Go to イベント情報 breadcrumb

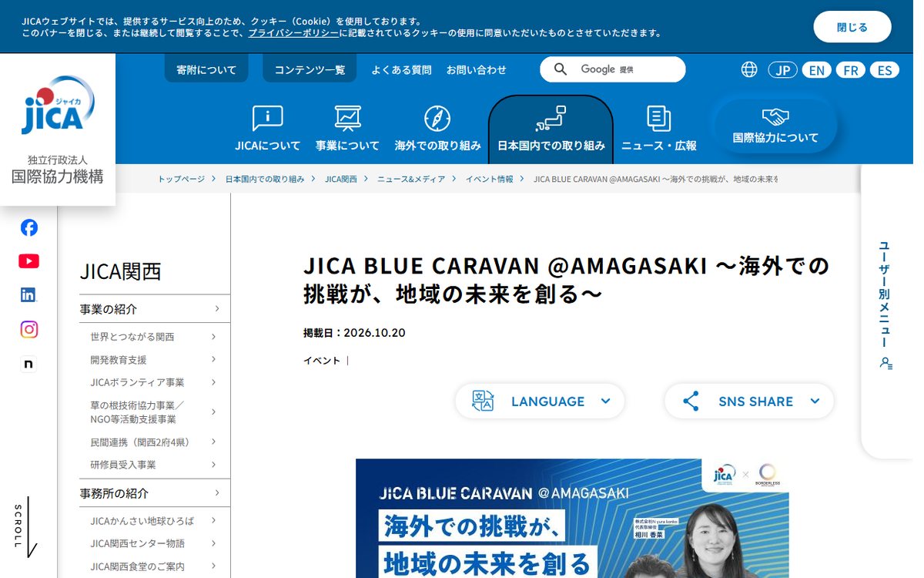coord(489,179)
